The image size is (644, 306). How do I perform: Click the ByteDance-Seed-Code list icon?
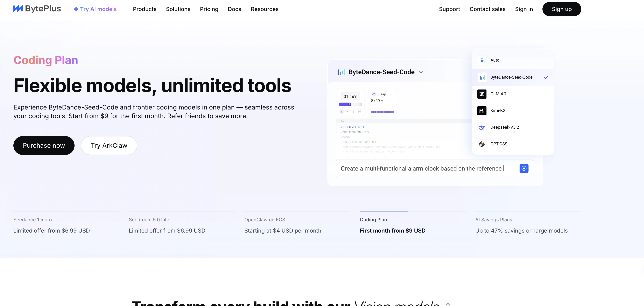point(482,77)
